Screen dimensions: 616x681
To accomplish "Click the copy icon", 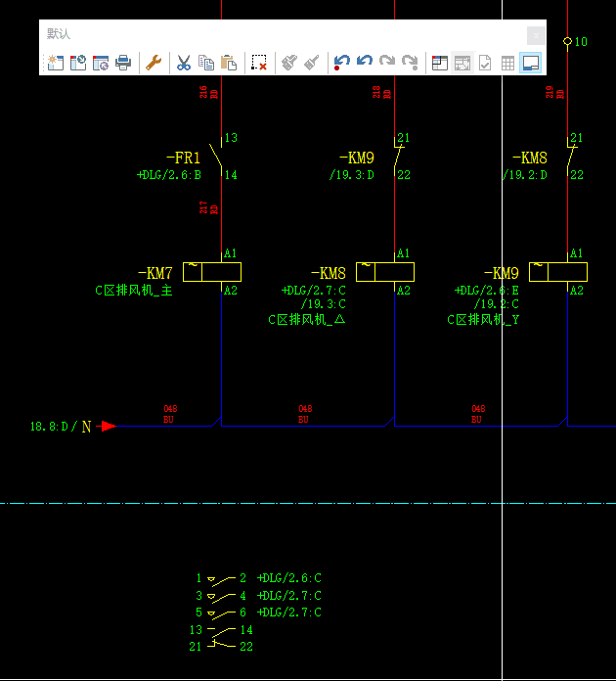I will 206,64.
